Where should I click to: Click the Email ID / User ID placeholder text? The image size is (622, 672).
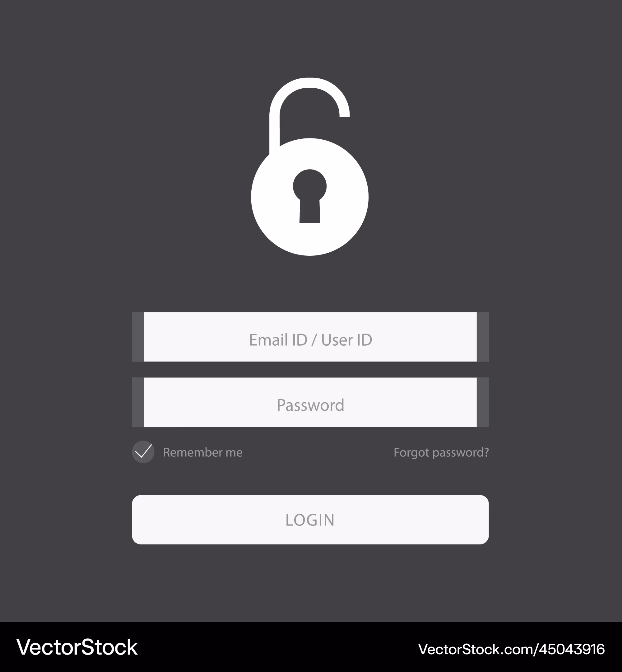point(311,340)
